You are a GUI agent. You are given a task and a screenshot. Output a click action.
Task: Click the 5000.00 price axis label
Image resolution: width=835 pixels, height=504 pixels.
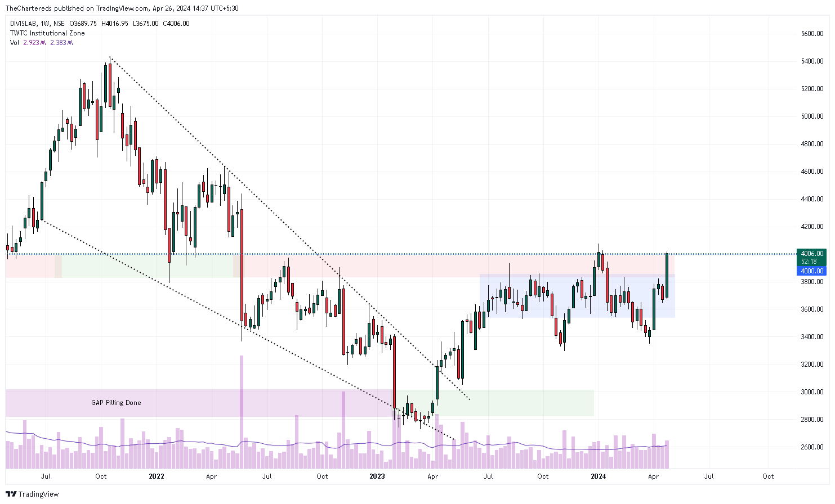(812, 116)
